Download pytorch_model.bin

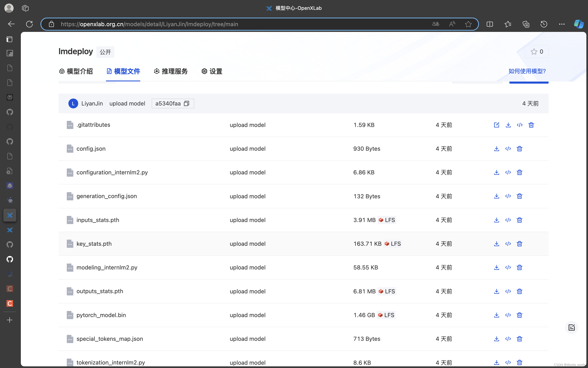click(496, 315)
